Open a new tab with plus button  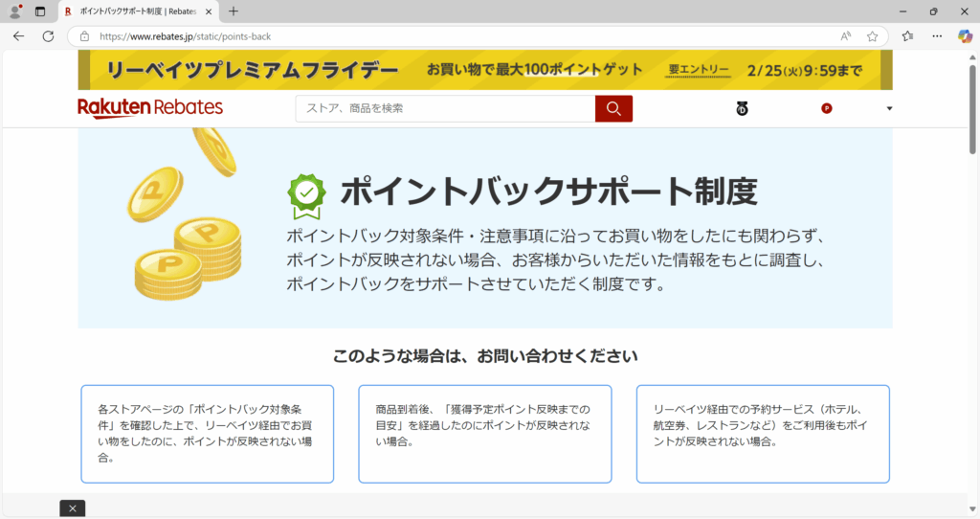tap(234, 11)
